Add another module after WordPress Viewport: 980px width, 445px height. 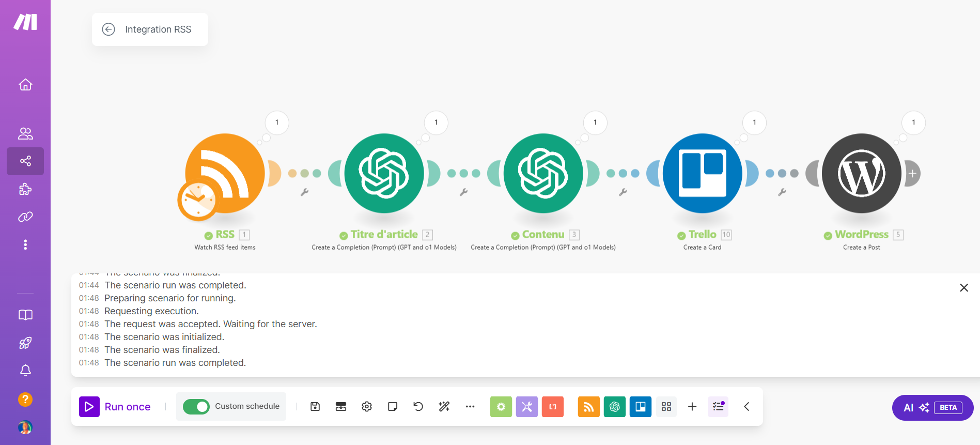click(x=913, y=174)
